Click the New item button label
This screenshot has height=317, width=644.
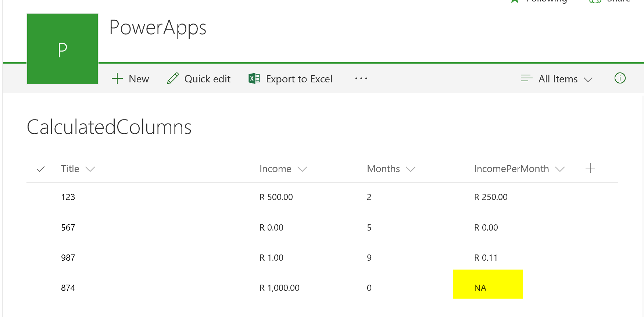coord(139,79)
